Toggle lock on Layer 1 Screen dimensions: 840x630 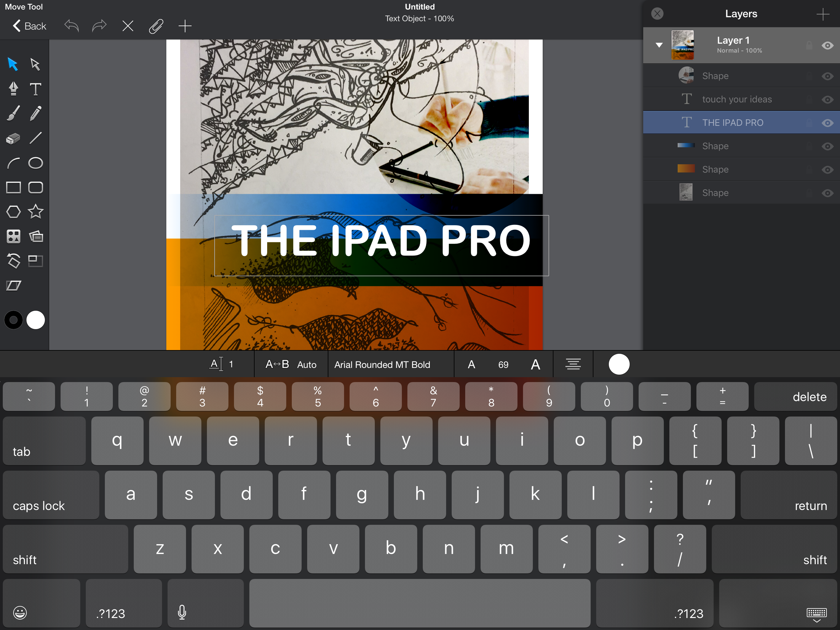tap(809, 46)
